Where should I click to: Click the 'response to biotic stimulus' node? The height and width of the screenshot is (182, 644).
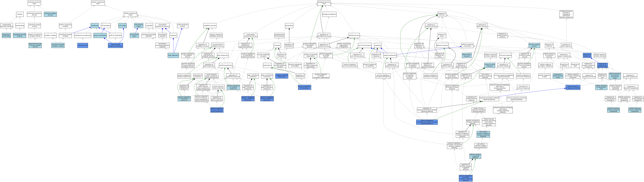pos(482,25)
